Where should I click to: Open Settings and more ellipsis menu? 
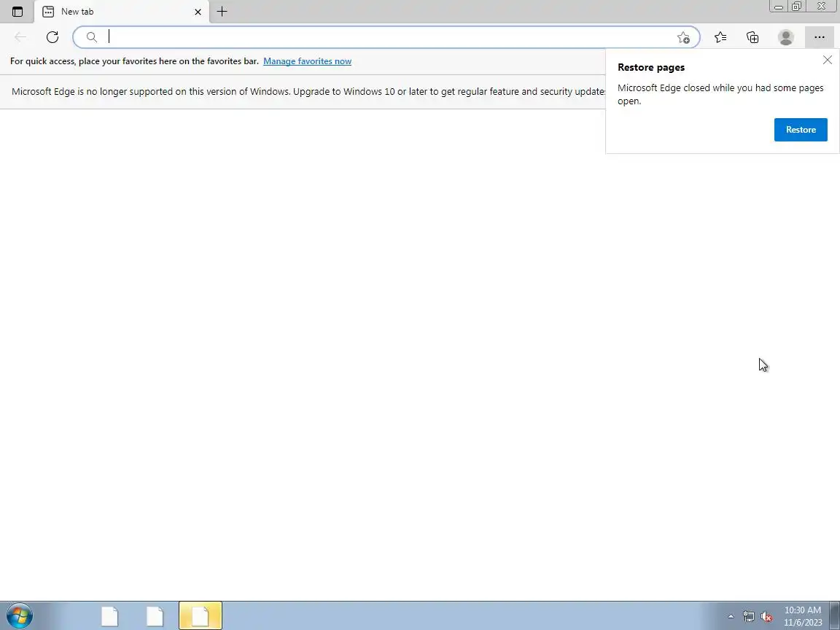(819, 37)
